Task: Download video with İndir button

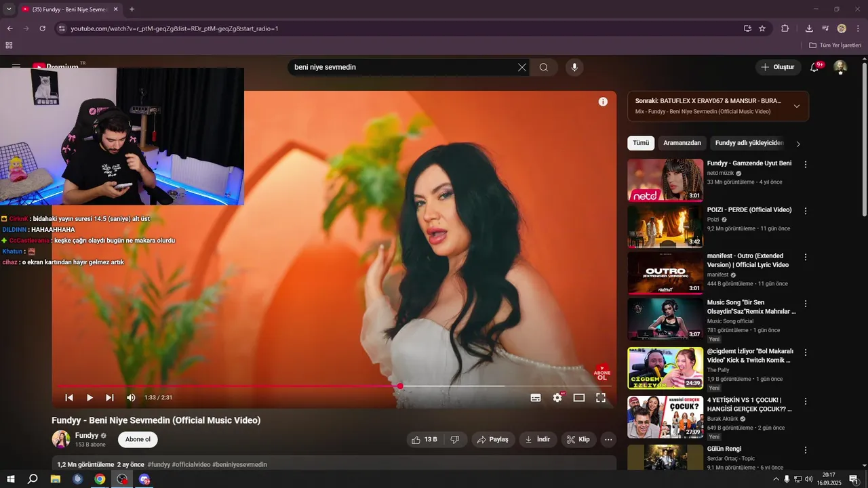Action: click(538, 439)
